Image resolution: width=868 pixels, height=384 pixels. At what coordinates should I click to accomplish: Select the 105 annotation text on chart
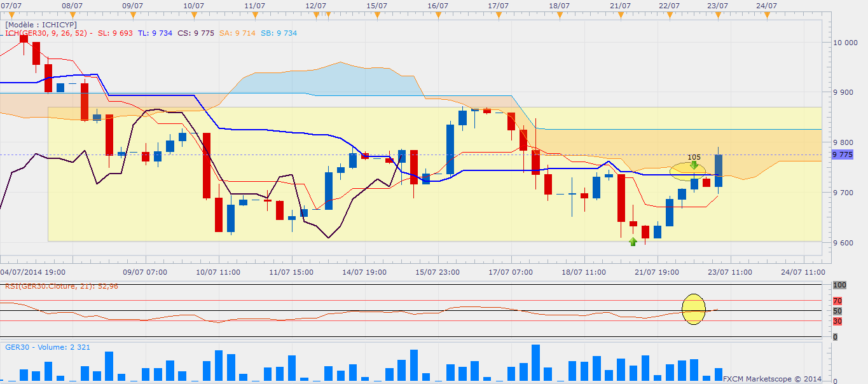tap(694, 157)
